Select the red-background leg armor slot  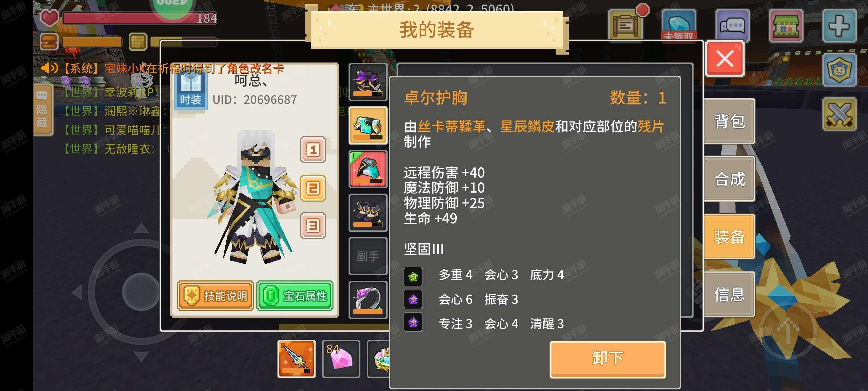click(x=368, y=169)
